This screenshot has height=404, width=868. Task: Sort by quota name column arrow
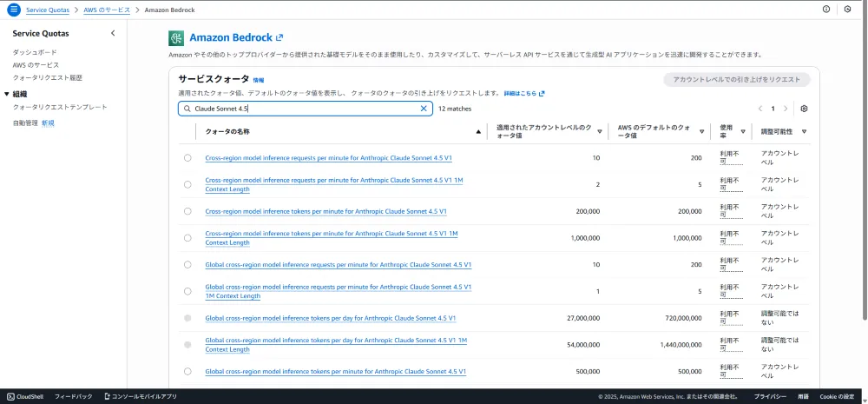coord(478,132)
